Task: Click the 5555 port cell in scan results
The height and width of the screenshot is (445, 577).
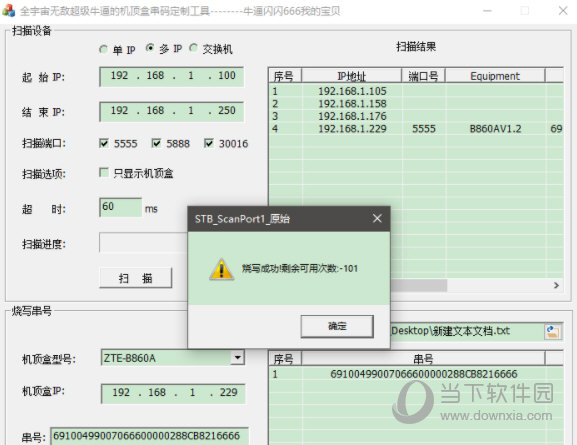Action: [424, 128]
